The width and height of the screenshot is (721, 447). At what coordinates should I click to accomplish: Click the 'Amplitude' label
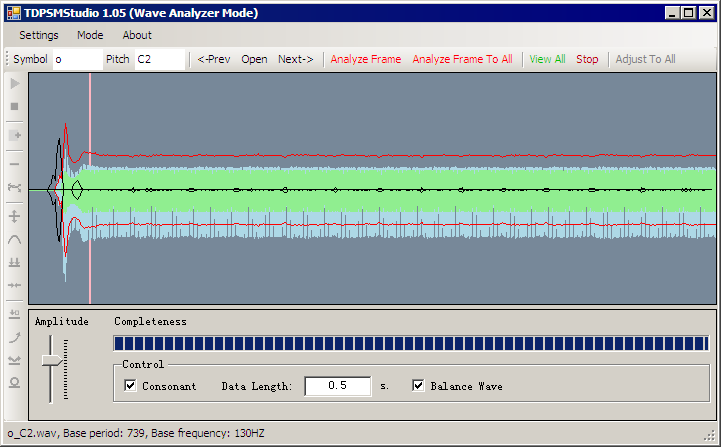(62, 321)
